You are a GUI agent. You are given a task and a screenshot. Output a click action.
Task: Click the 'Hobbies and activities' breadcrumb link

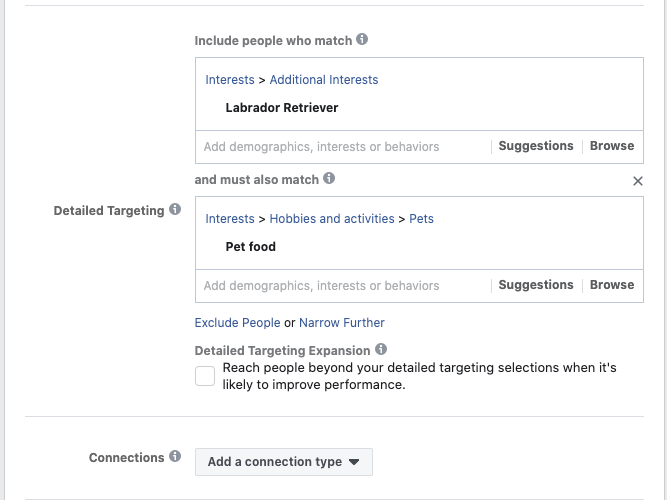[332, 219]
